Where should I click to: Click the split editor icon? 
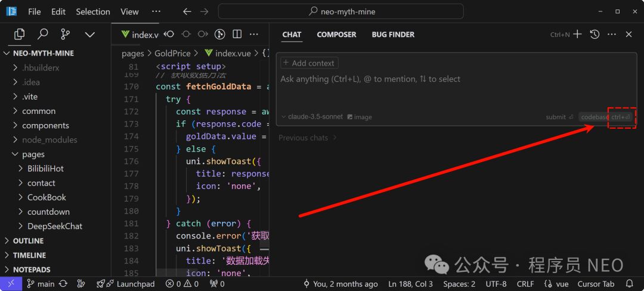click(x=237, y=35)
